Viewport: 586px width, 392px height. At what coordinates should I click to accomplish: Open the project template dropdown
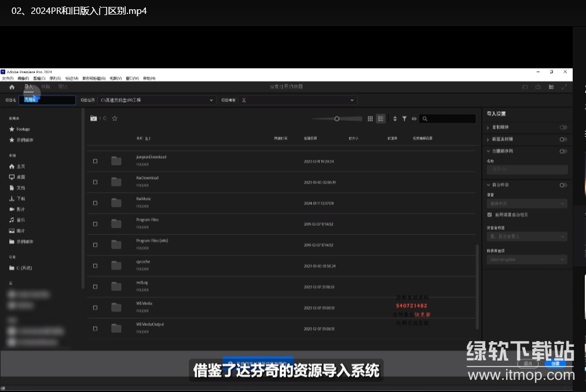pyautogui.click(x=298, y=100)
